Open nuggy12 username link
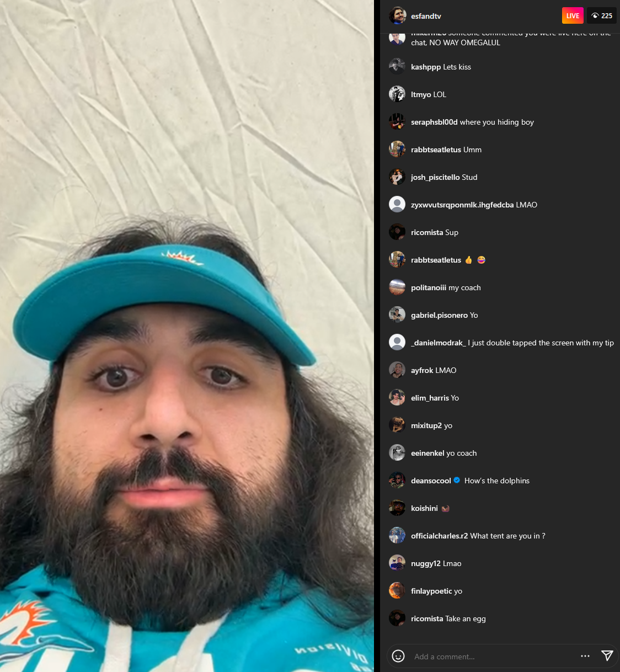Screen dimensions: 620x672 pyautogui.click(x=426, y=563)
